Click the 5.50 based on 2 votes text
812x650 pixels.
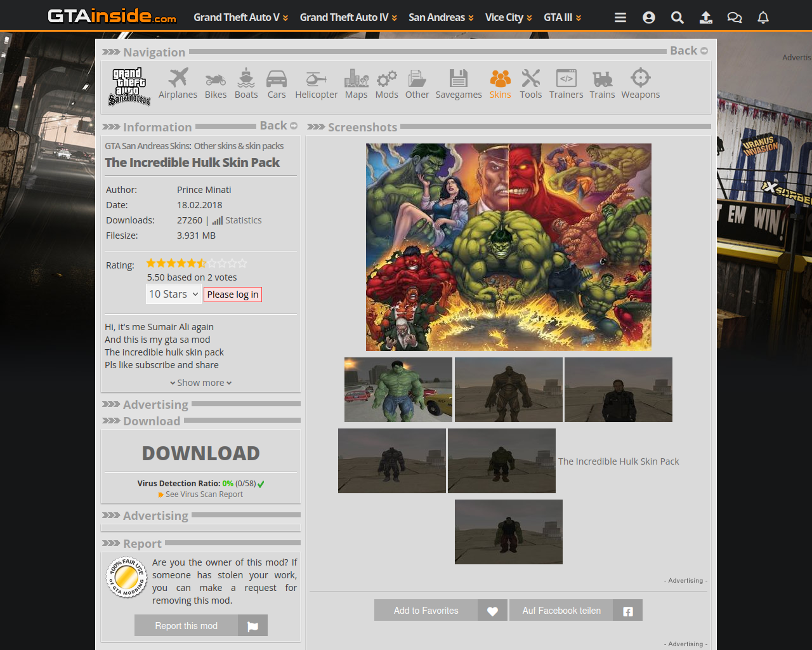click(x=192, y=277)
